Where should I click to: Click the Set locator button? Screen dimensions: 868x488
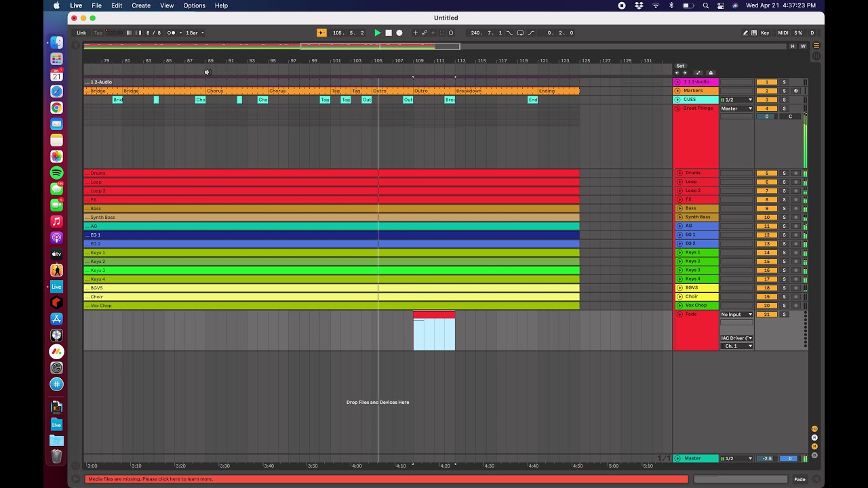pyautogui.click(x=680, y=66)
